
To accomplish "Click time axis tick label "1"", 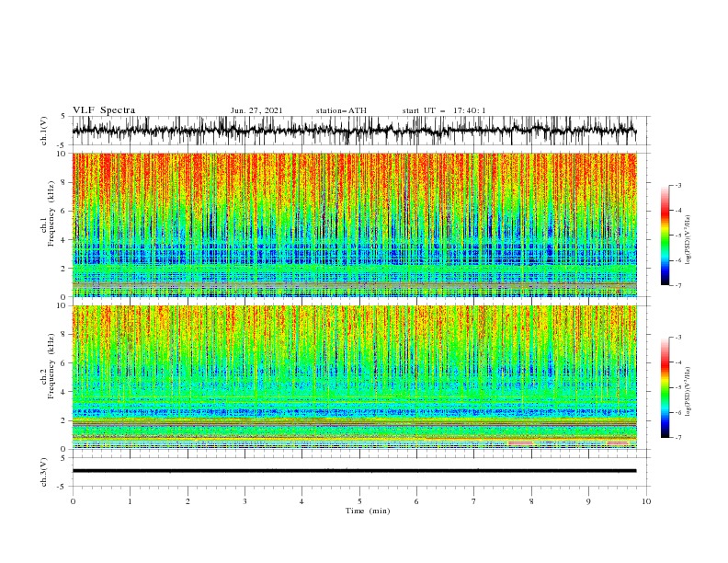I will 130,501.
